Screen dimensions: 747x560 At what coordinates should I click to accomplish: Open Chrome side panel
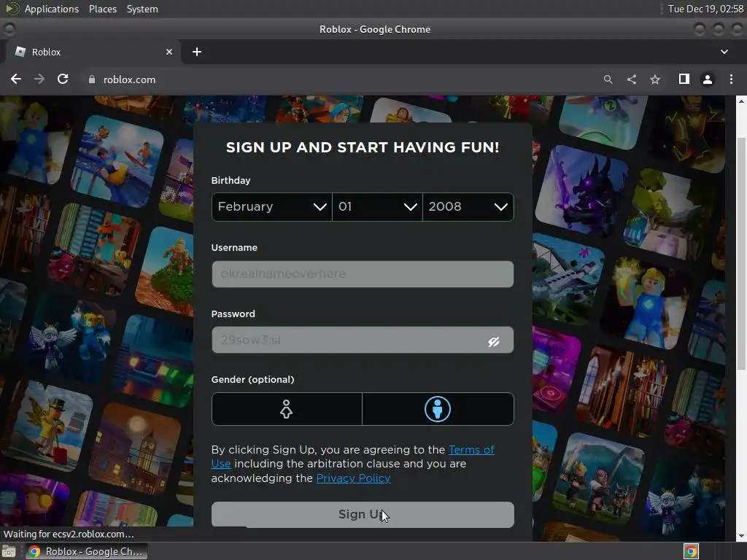point(684,79)
